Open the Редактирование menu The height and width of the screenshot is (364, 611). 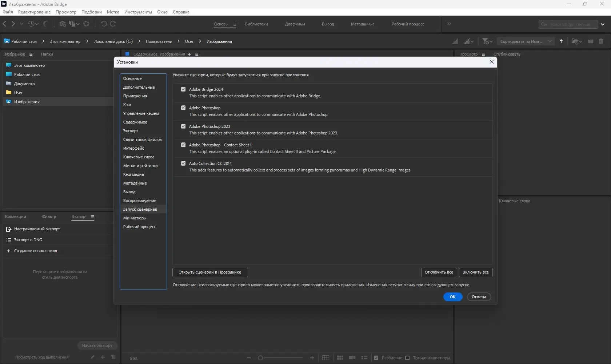click(x=35, y=12)
